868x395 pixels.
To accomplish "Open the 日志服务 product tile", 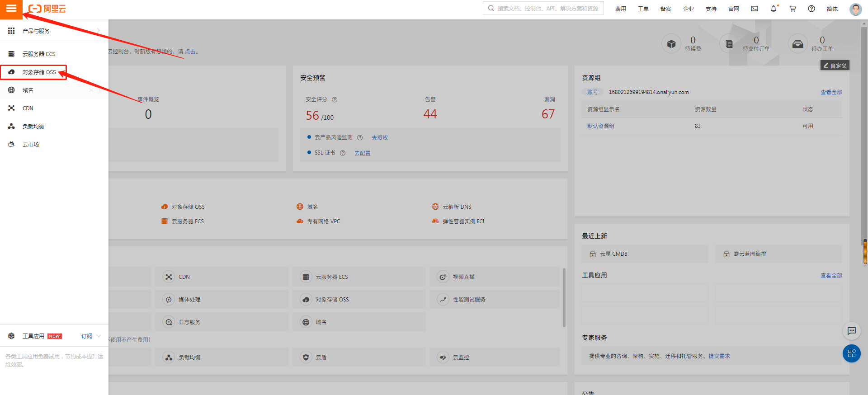I will point(222,322).
